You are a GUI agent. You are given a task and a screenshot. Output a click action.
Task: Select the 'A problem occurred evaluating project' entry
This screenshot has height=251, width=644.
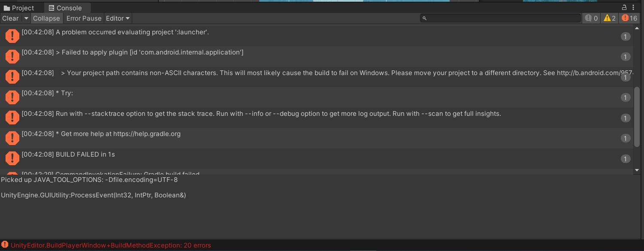317,36
